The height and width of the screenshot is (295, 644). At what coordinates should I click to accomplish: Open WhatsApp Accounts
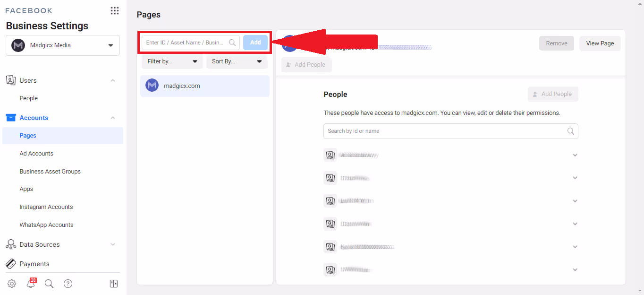(x=46, y=225)
